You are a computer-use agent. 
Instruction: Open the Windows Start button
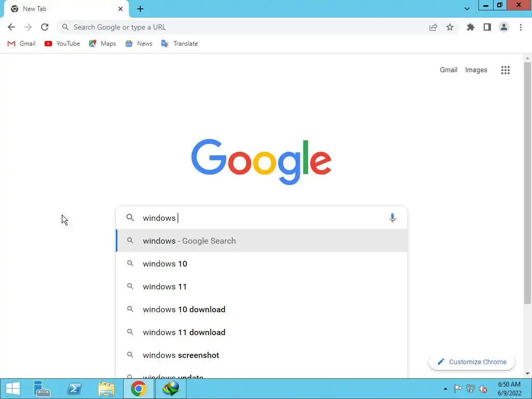[13, 389]
